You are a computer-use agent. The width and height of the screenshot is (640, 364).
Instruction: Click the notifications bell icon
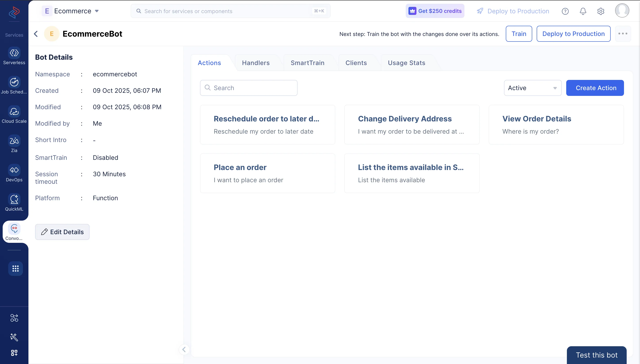[x=583, y=11]
